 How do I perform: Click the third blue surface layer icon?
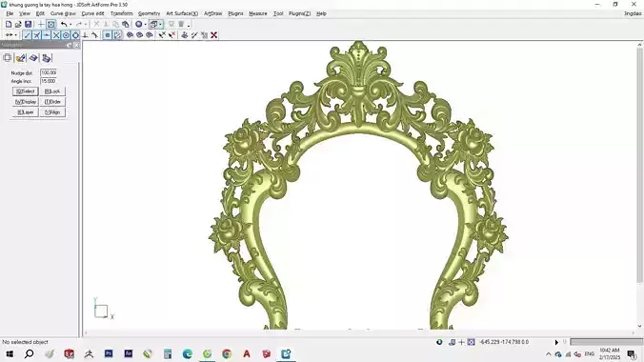click(x=150, y=35)
